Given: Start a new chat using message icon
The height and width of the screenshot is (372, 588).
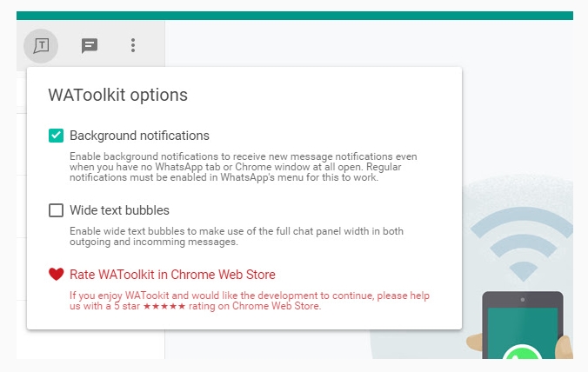Looking at the screenshot, I should (x=90, y=46).
